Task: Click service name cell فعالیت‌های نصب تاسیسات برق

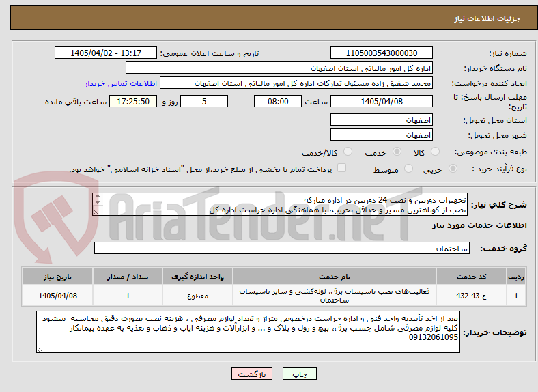Action: click(335, 296)
